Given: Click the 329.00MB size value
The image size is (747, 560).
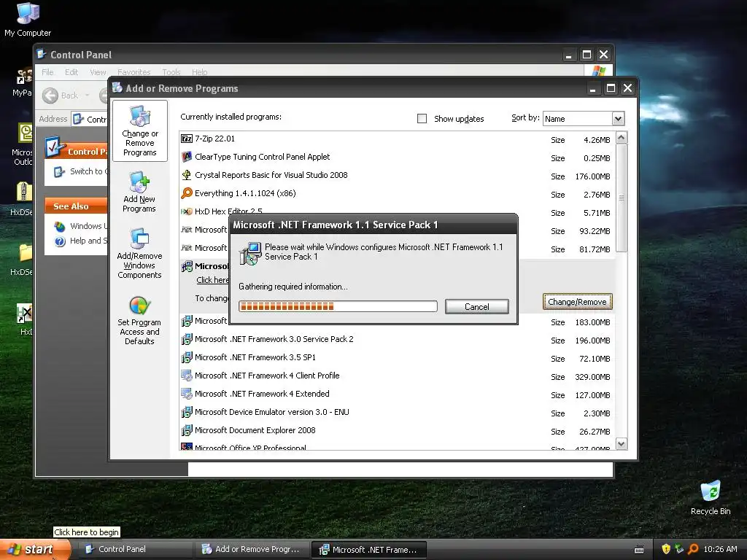Looking at the screenshot, I should coord(592,377).
